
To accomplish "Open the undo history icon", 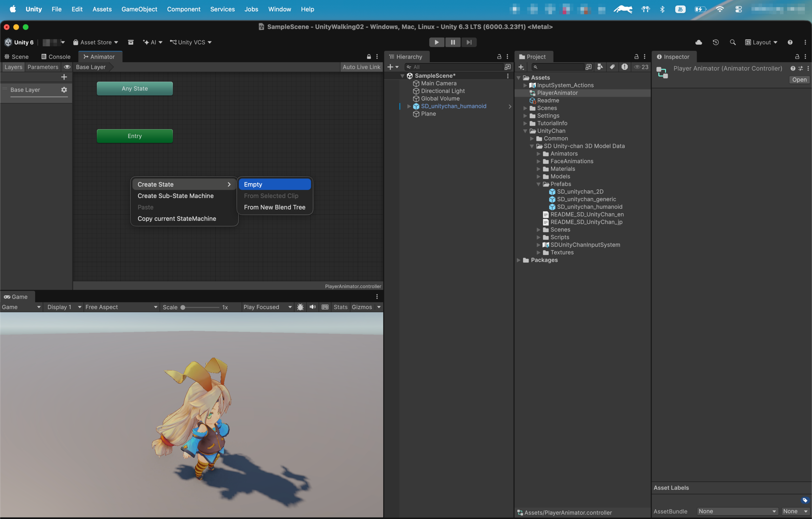I will click(x=716, y=42).
